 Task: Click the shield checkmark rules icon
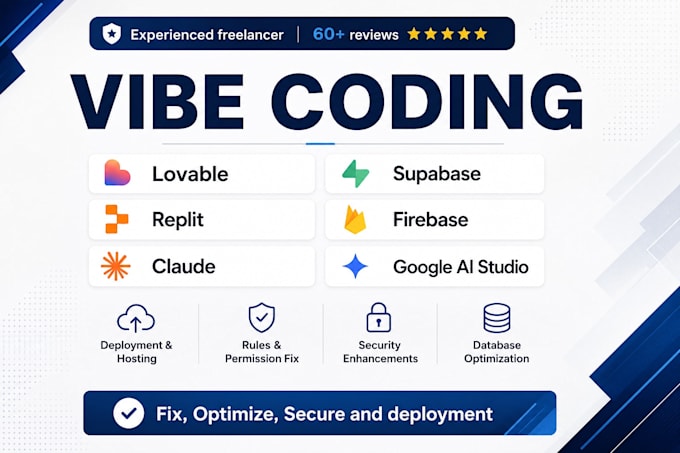click(x=262, y=318)
